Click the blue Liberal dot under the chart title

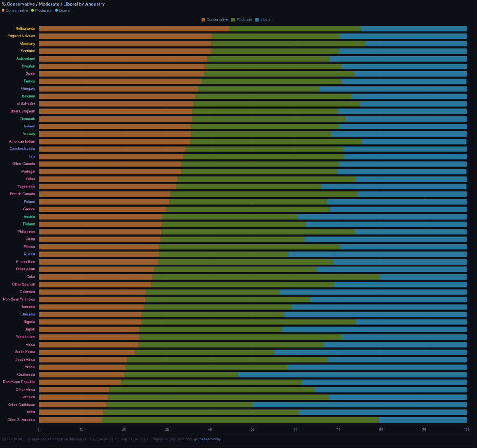56,10
